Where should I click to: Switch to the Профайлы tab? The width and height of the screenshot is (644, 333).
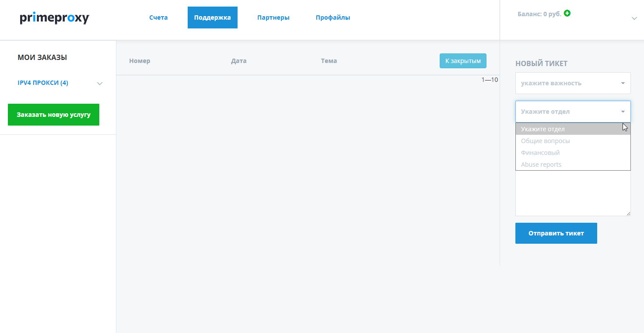coord(333,18)
